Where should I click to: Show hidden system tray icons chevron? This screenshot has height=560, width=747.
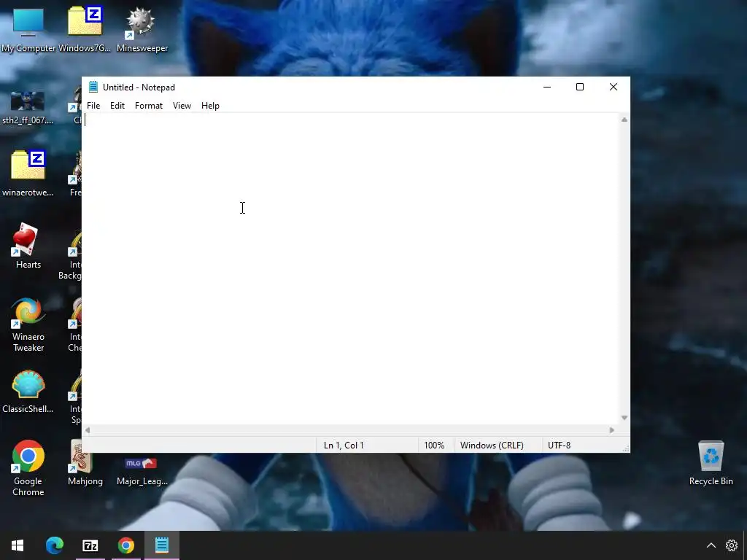(x=711, y=545)
